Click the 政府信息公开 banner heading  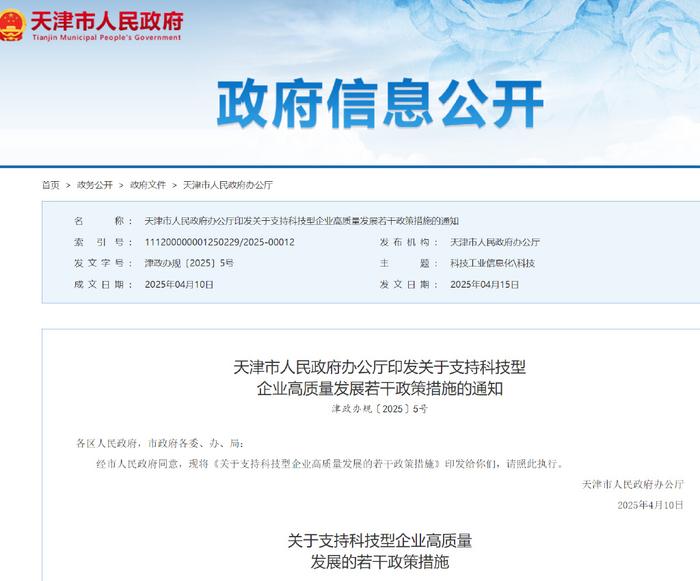(380, 103)
